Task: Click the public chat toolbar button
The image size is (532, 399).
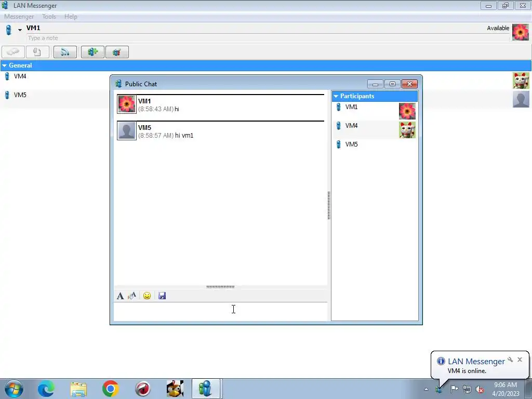Action: [x=117, y=52]
